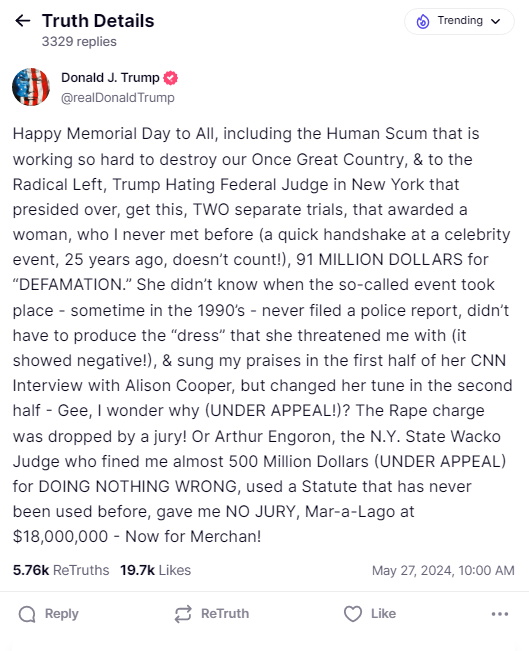This screenshot has height=651, width=529.
Task: Open the @realDonaldTrump handle link
Action: coord(118,98)
